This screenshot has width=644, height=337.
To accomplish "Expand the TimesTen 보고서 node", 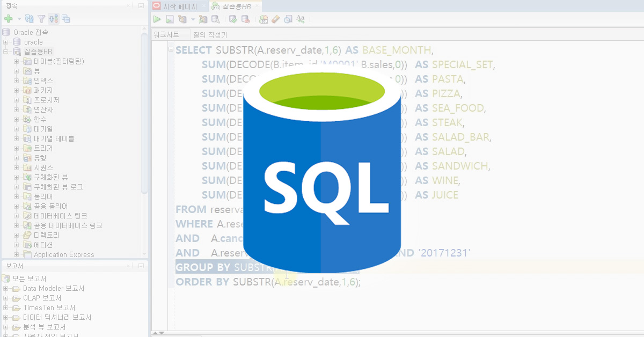I will click(6, 307).
